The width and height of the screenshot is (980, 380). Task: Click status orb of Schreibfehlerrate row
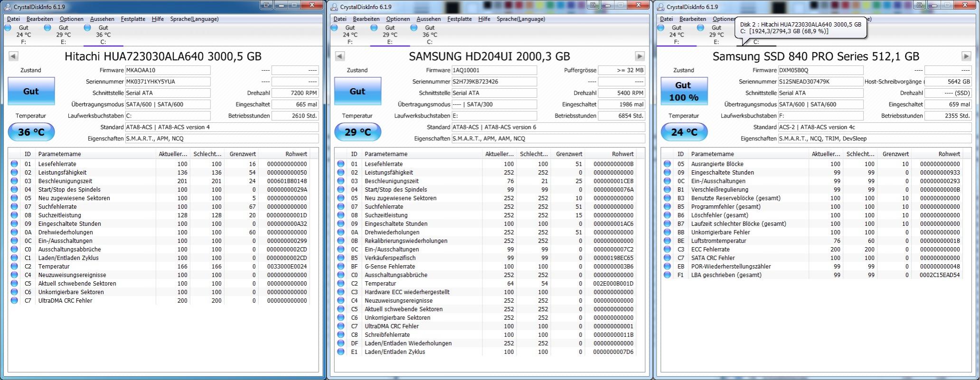click(341, 334)
